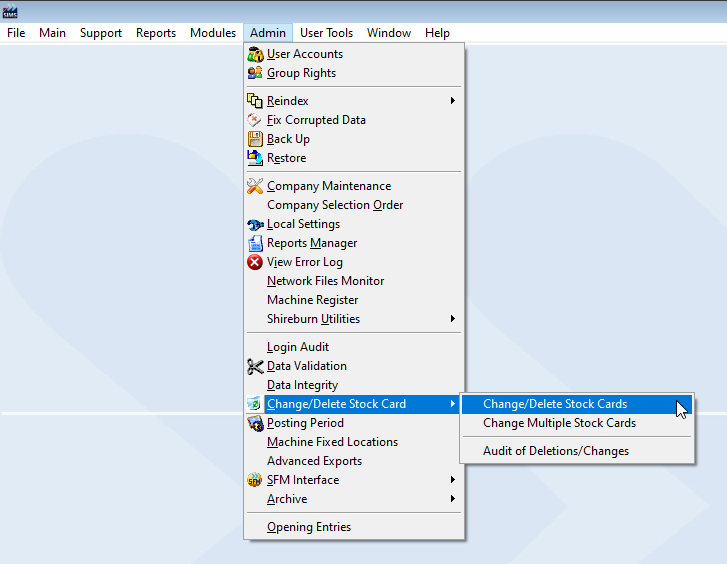Screen dimensions: 727x564
Task: Click the User Accounts label
Action: 305,54
